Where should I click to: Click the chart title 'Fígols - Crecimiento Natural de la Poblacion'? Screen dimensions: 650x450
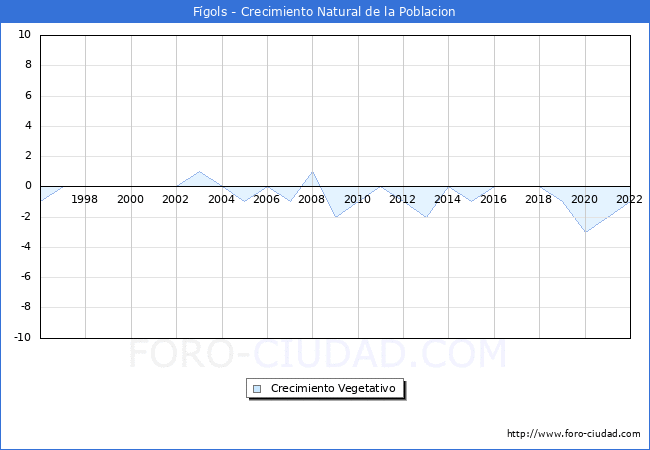click(324, 12)
